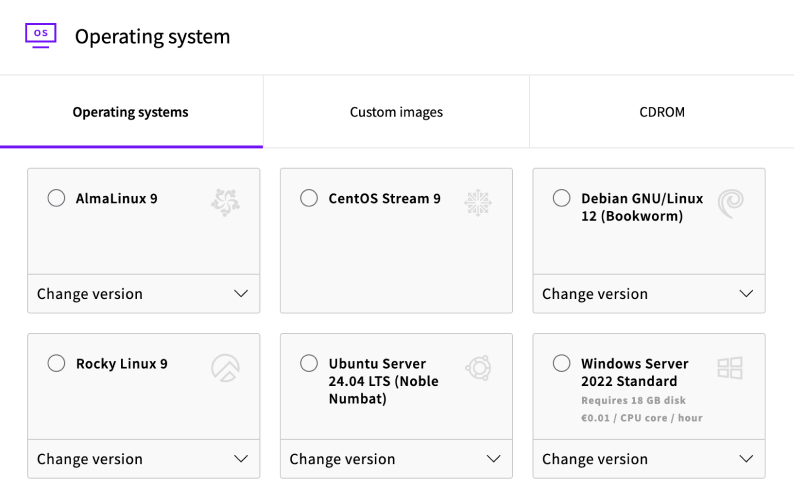Viewport: 794px width, 498px height.
Task: Open the CDROM tab
Action: pos(662,112)
